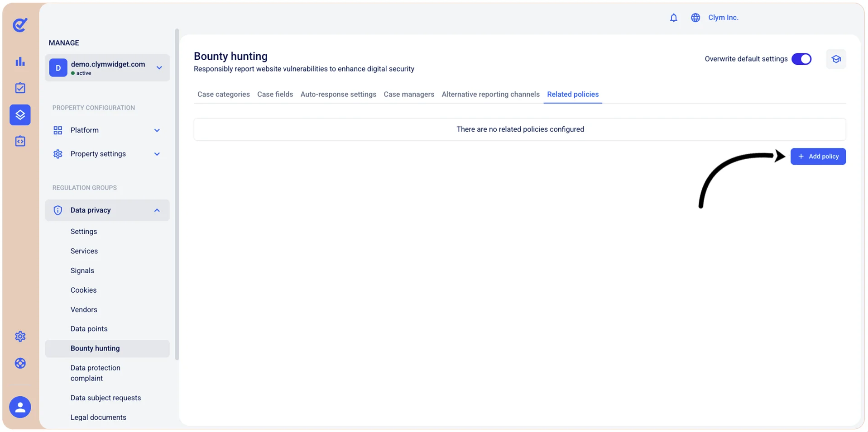Open the analytics bar chart icon
Image resolution: width=868 pixels, height=432 pixels.
tap(20, 62)
